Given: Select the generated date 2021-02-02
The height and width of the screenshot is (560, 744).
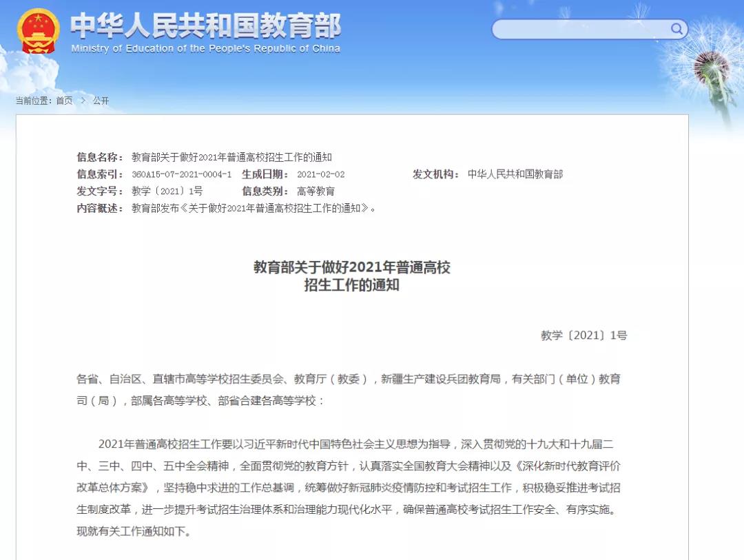Looking at the screenshot, I should 321,174.
